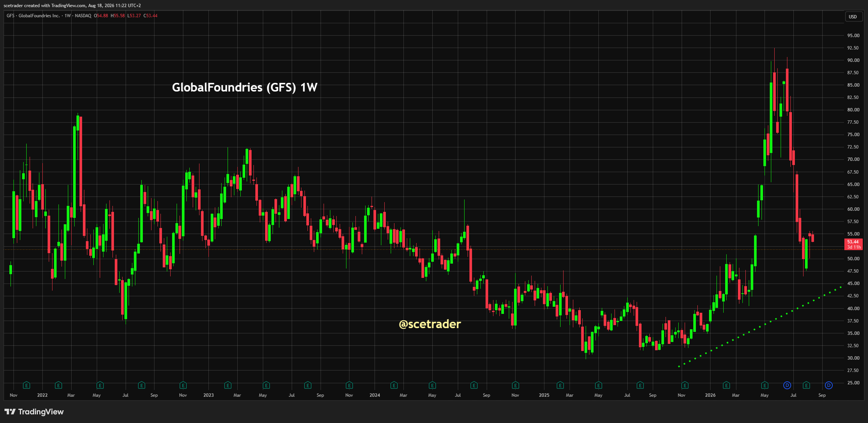Select the GFS GlobalFoundries Inc. legend title
The width and height of the screenshot is (868, 423).
pyautogui.click(x=33, y=16)
